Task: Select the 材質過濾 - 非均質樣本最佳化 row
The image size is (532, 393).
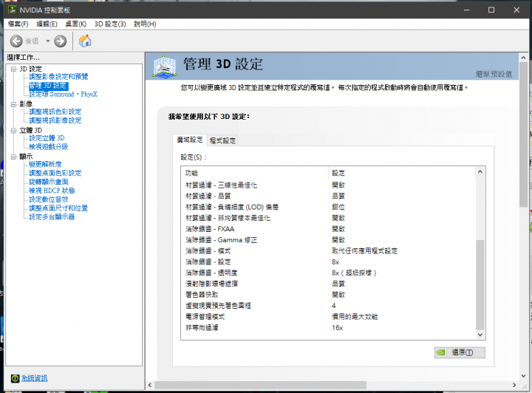Action: tap(328, 218)
